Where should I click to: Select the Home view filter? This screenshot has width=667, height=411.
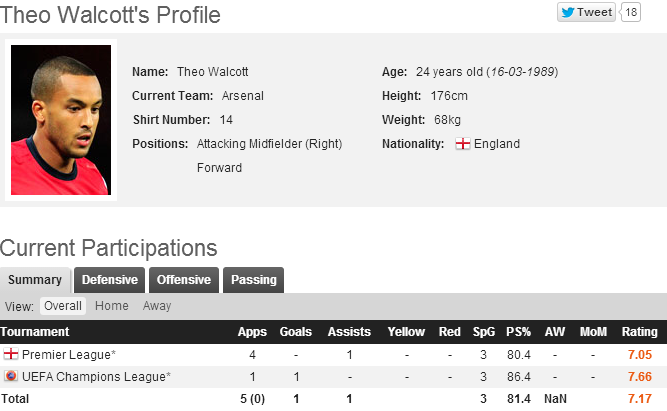click(112, 306)
